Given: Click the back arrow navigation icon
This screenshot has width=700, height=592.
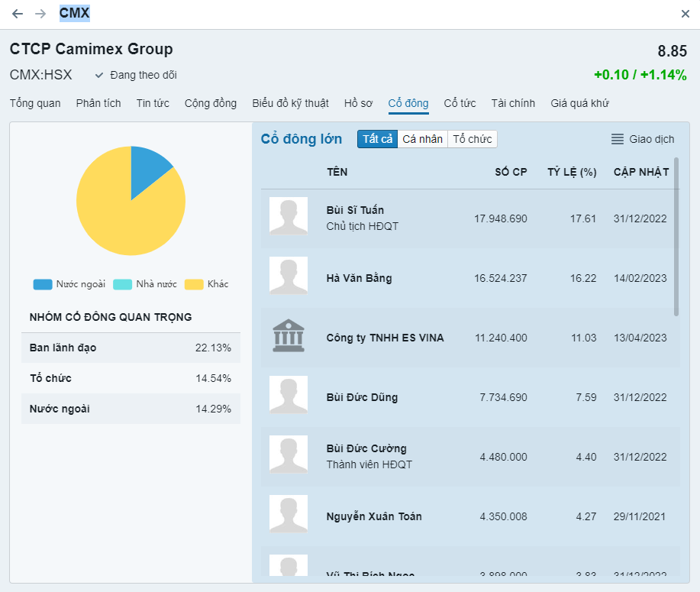Looking at the screenshot, I should click(18, 14).
